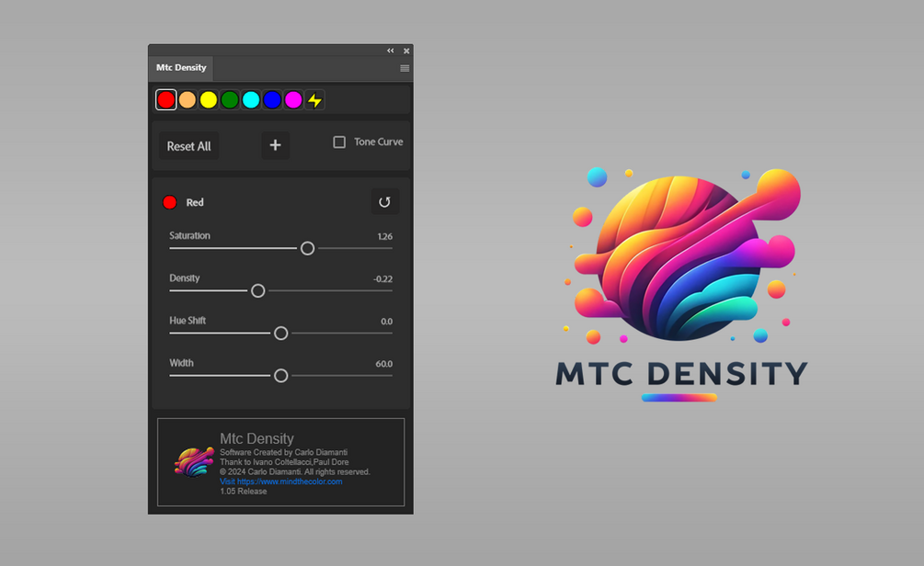Click the yellow lightning bolt icon
Image resolution: width=924 pixels, height=566 pixels.
(314, 100)
